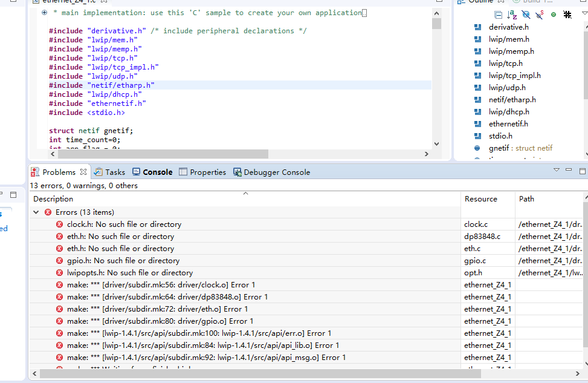This screenshot has height=383, width=588.
Task: Select the ethernetif.h include icon in Outline
Action: [478, 123]
